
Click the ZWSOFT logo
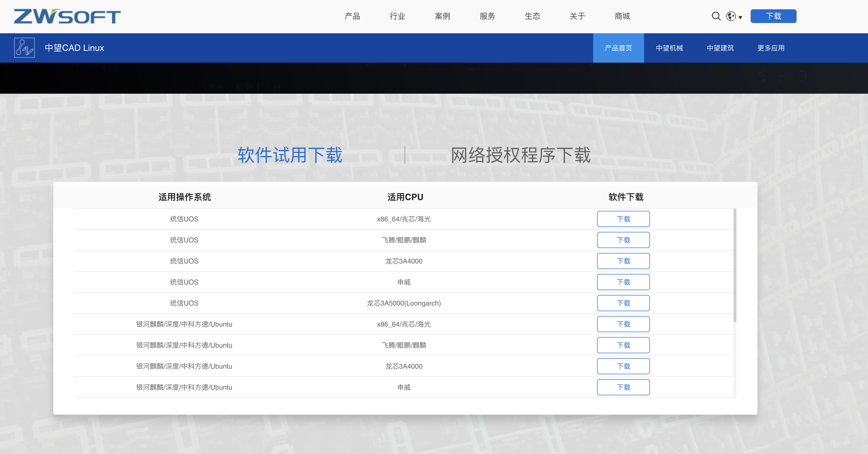[x=67, y=16]
